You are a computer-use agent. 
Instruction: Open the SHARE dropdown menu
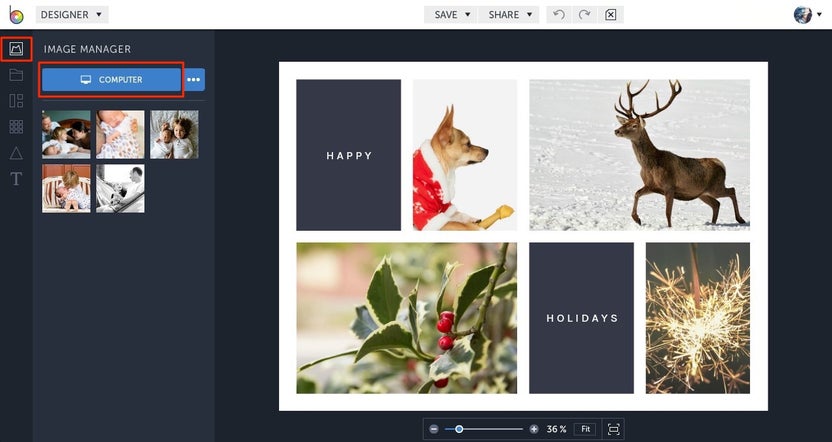point(509,15)
